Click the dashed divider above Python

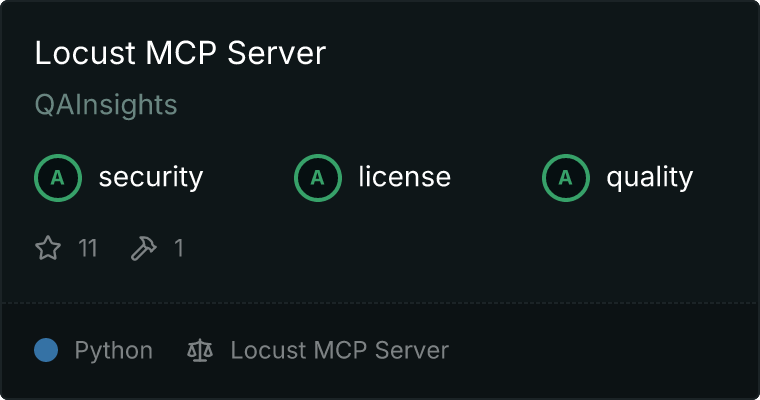[380, 303]
